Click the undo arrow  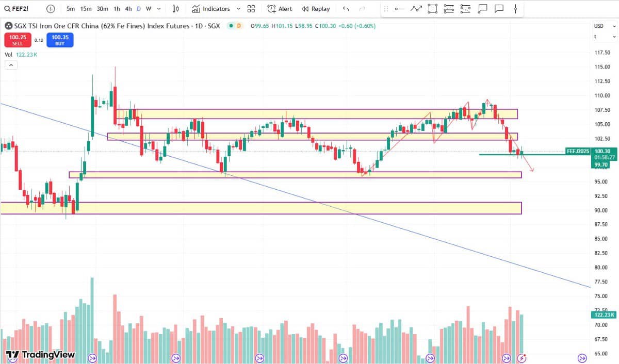click(346, 9)
